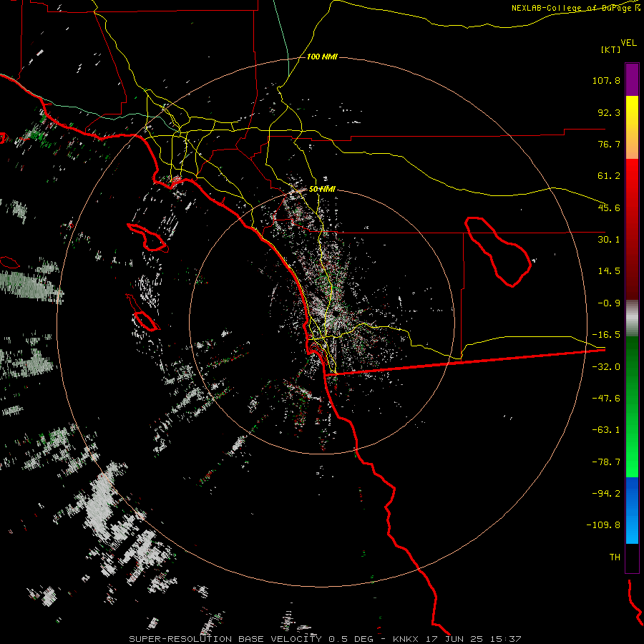Click the 17 JUN 25 15:37 timestamp
This screenshot has width=644, height=644.
(x=474, y=639)
